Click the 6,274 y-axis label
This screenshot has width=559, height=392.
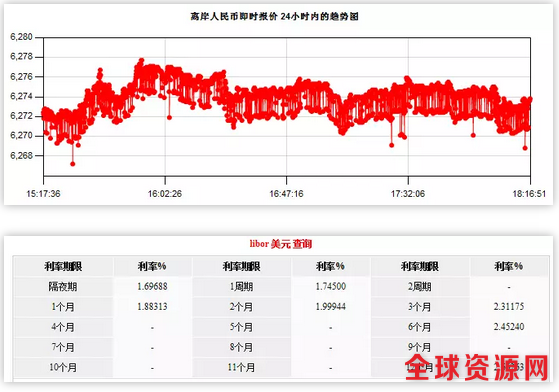pos(21,96)
